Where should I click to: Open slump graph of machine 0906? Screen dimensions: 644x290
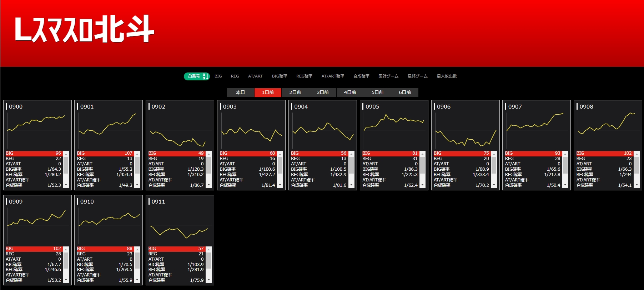click(x=466, y=131)
